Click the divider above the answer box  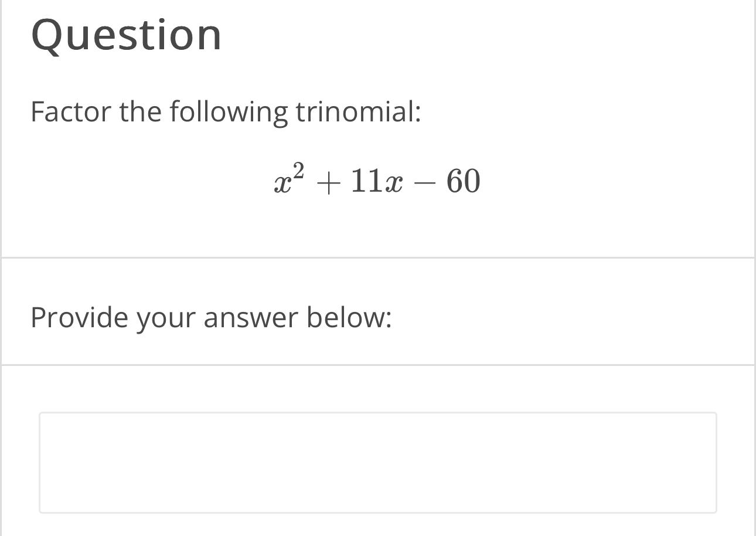pos(378,363)
